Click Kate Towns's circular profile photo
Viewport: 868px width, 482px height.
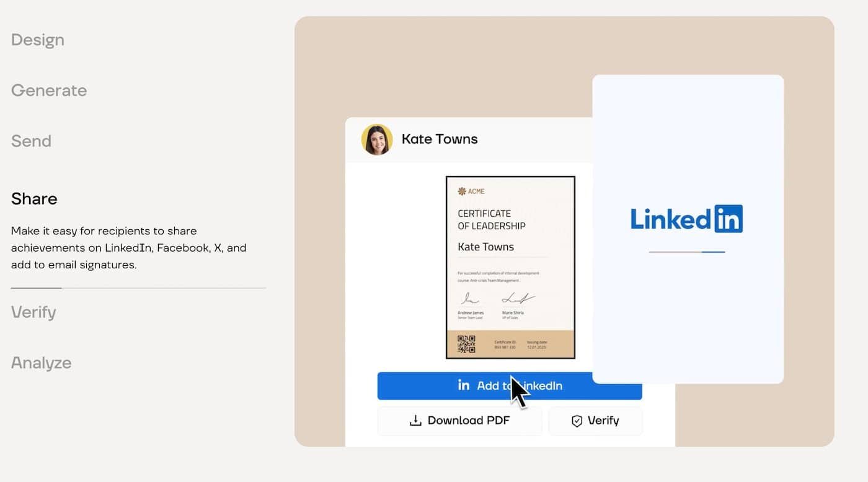pos(377,139)
